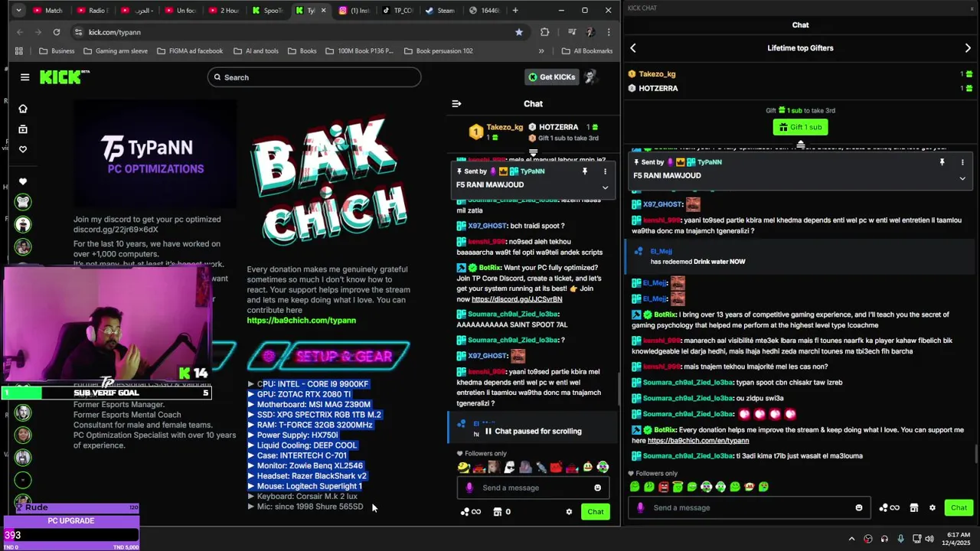Open microphone icon in system tray
980x551 pixels.
tap(900, 539)
